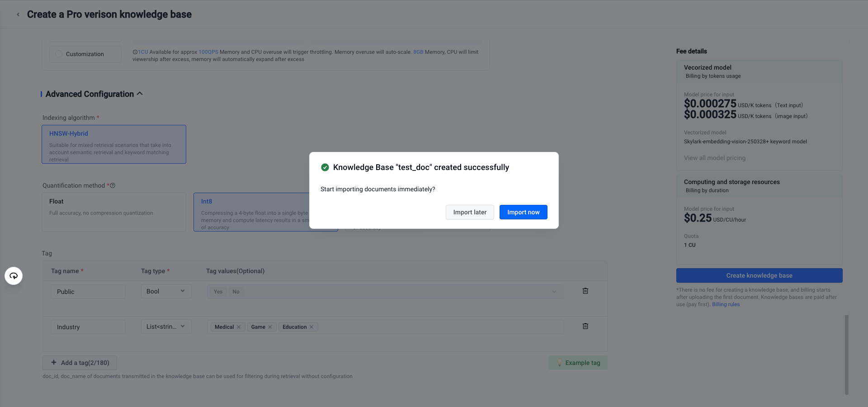Remove the Medical tag value
Image resolution: width=868 pixels, height=407 pixels.
pos(239,327)
